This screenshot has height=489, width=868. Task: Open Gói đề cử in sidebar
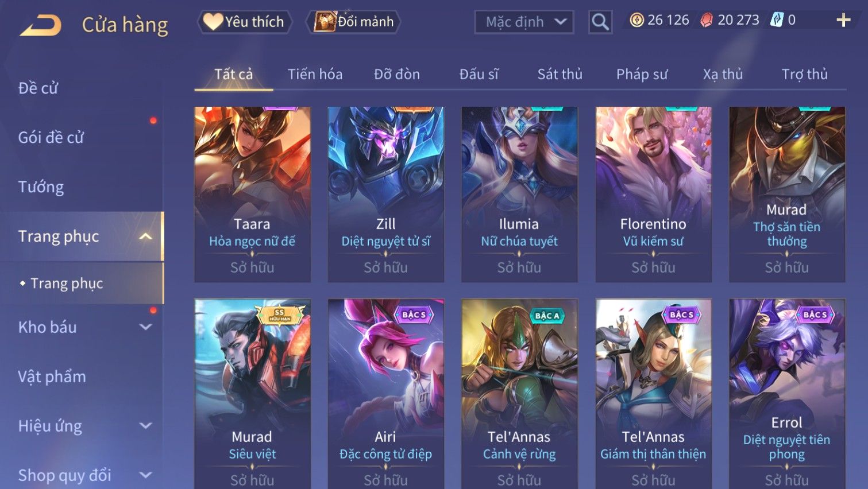click(x=51, y=138)
